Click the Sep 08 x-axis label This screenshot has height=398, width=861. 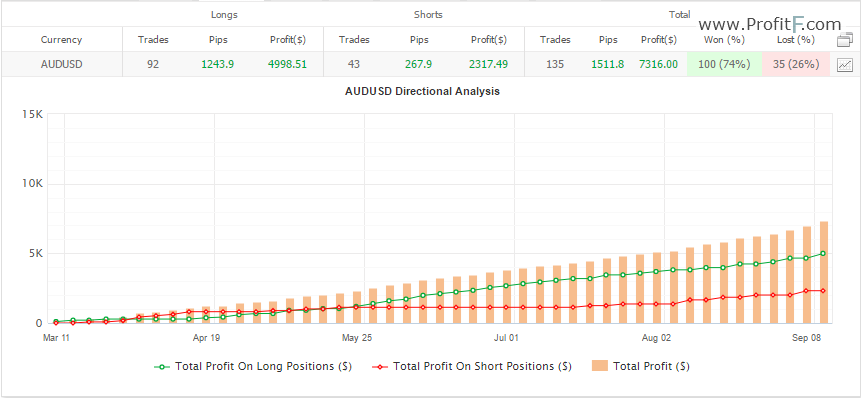[807, 338]
